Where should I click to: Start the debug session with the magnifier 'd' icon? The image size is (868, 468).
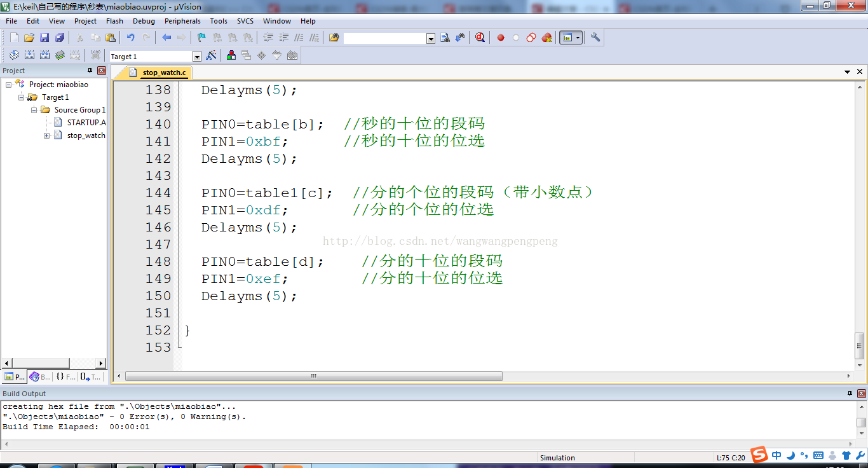coord(480,38)
